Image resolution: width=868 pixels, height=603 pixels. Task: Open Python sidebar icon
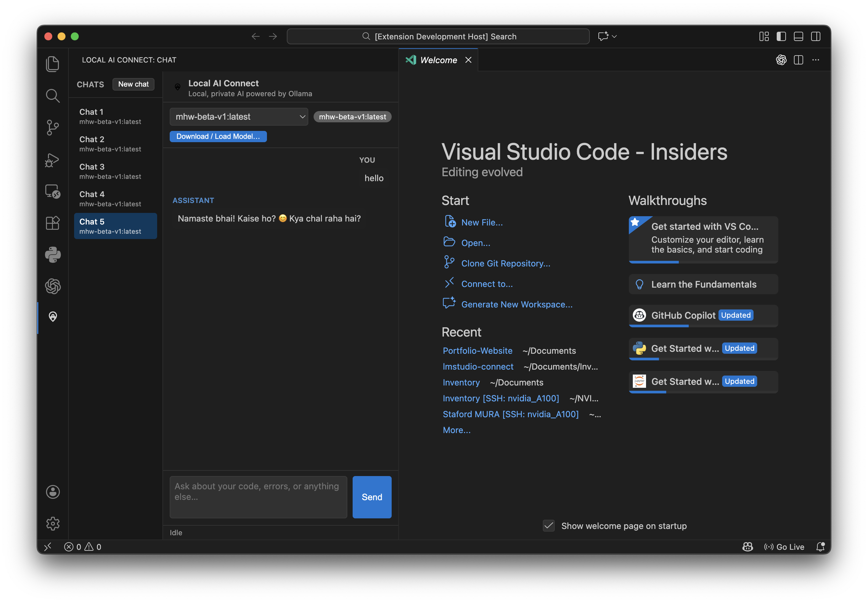(x=53, y=255)
